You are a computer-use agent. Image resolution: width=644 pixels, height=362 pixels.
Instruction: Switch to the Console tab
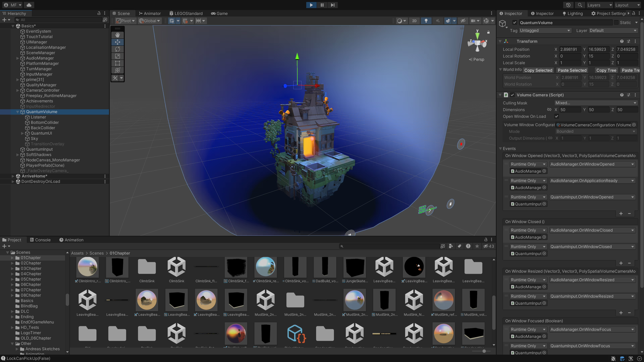[40, 240]
